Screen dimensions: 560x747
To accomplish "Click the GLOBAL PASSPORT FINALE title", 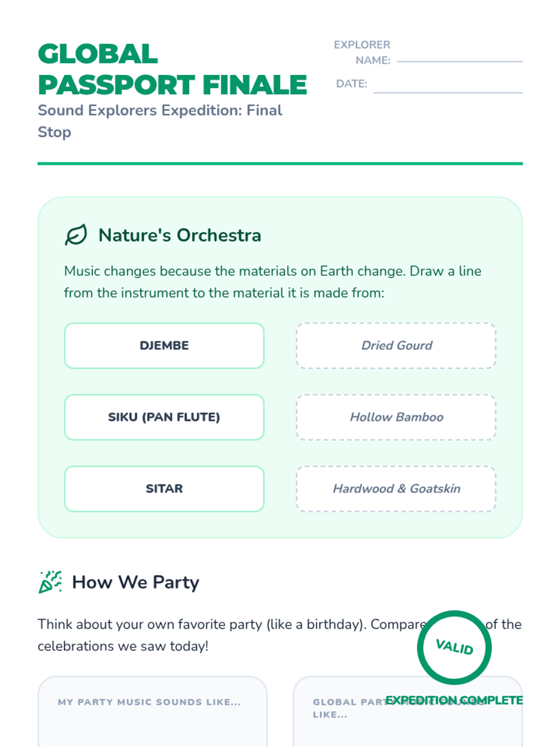I will (172, 69).
